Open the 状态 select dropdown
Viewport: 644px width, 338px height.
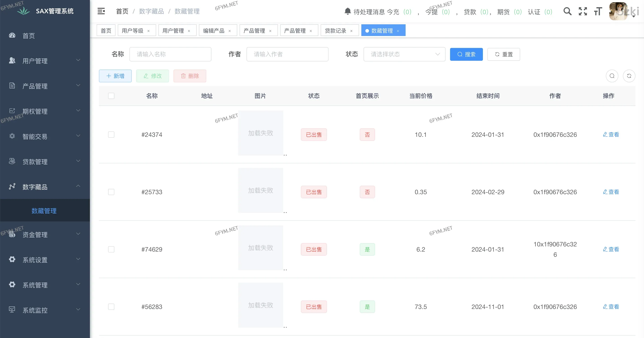pos(404,54)
